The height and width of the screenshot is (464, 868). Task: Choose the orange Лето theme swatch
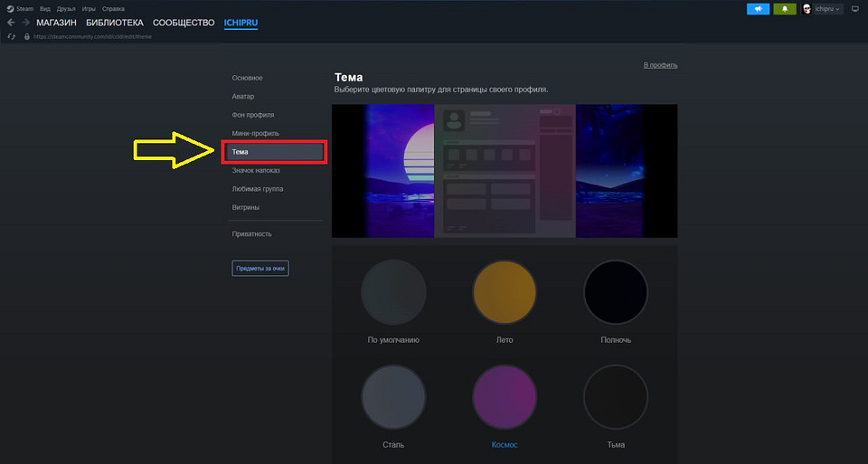[x=505, y=291]
